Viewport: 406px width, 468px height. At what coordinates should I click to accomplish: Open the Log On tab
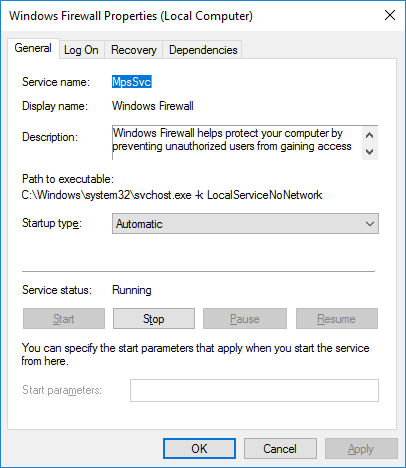point(81,50)
